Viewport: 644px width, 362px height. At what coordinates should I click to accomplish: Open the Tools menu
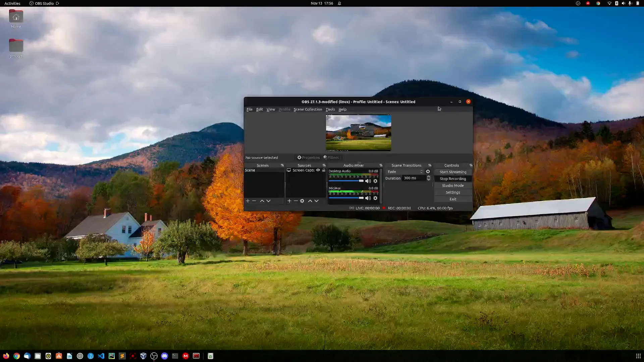[330, 110]
